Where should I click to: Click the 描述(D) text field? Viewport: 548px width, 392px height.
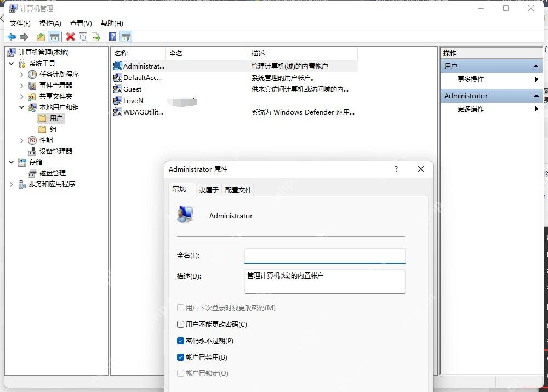pyautogui.click(x=324, y=281)
